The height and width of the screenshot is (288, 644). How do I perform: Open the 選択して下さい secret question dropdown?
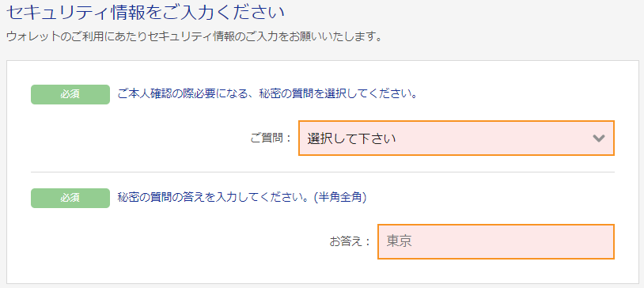click(456, 138)
